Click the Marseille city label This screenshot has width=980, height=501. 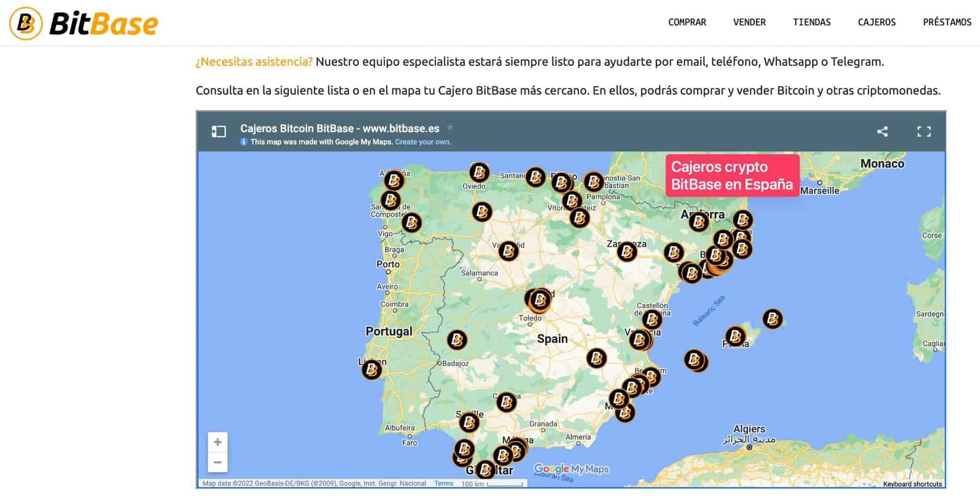[x=820, y=190]
